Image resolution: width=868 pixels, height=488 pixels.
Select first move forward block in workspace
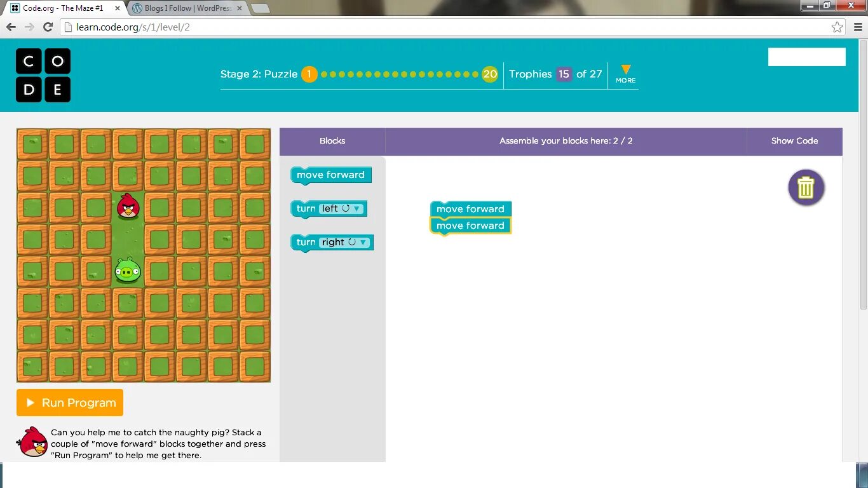470,209
